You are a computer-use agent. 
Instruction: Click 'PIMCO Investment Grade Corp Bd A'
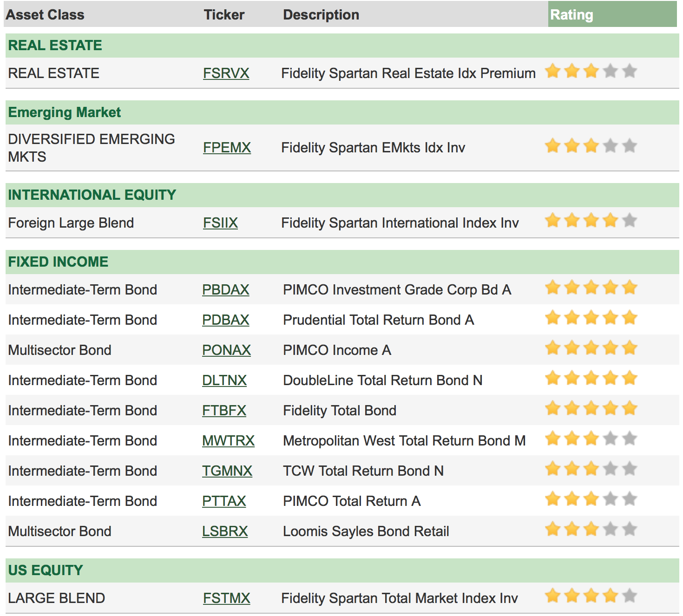(397, 290)
